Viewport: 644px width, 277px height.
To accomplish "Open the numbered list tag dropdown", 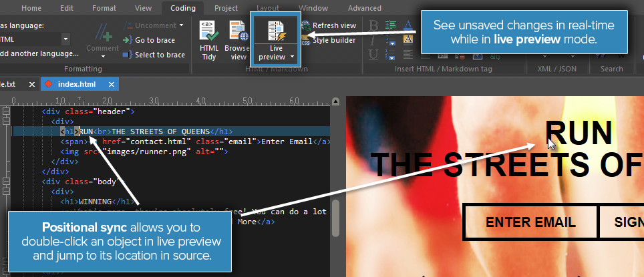I will coord(393,57).
